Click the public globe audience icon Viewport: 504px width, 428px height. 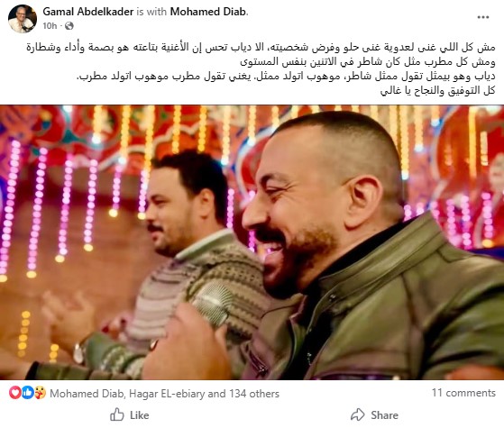click(69, 26)
